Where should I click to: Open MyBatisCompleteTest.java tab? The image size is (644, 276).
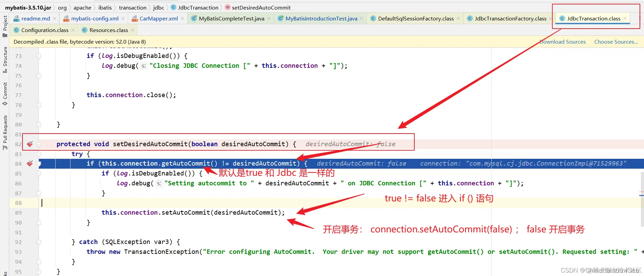pos(231,18)
